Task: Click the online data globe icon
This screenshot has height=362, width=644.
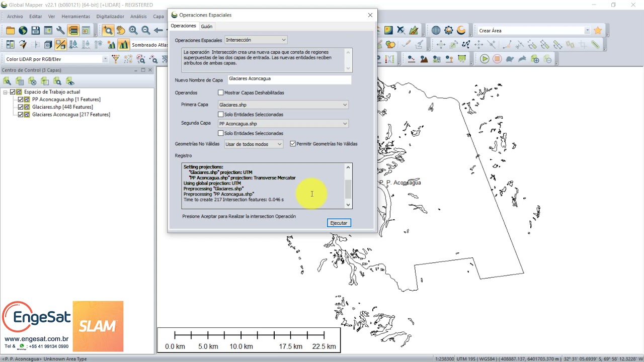Action: click(23, 31)
